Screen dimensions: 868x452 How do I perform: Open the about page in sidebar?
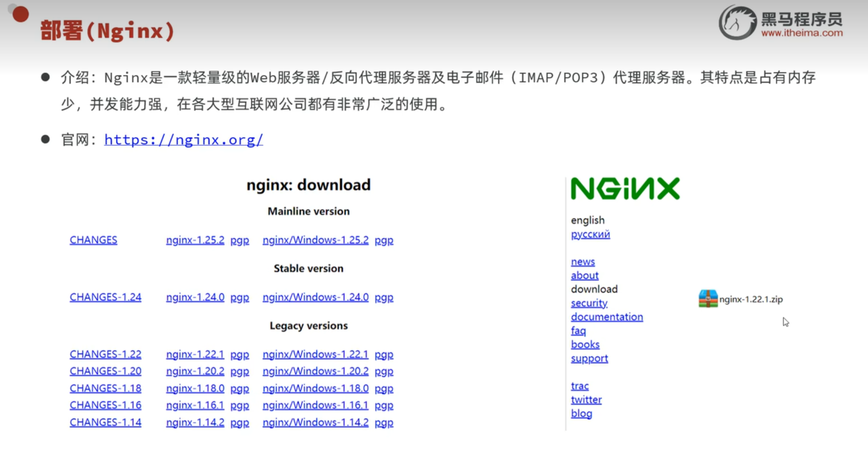tap(585, 275)
